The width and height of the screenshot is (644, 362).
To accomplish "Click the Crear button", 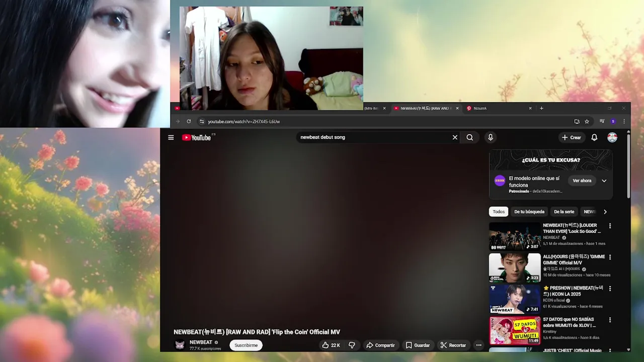I will point(572,137).
